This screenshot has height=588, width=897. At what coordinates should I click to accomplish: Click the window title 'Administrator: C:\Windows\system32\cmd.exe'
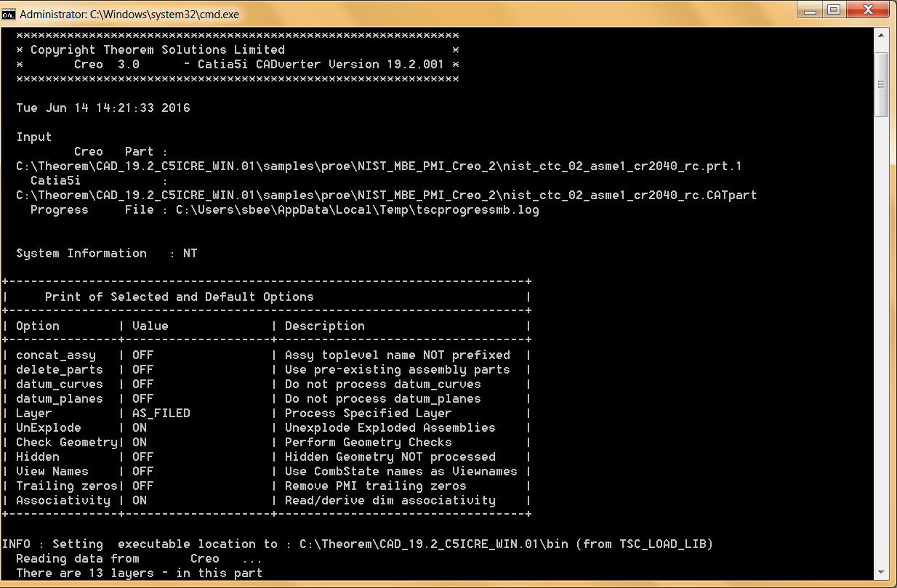pyautogui.click(x=129, y=14)
